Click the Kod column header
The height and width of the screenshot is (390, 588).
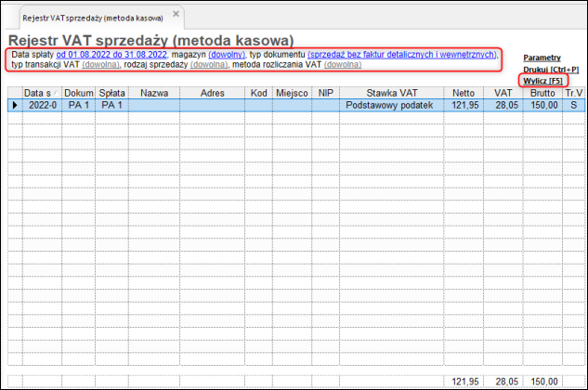click(259, 93)
